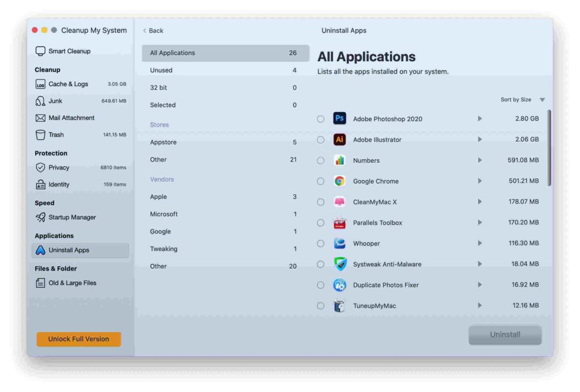Filter by Google vendor
The image size is (580, 392).
(x=225, y=232)
